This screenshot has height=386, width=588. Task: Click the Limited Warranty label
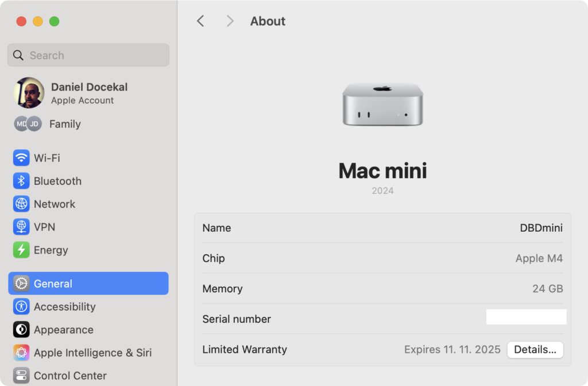(x=245, y=350)
